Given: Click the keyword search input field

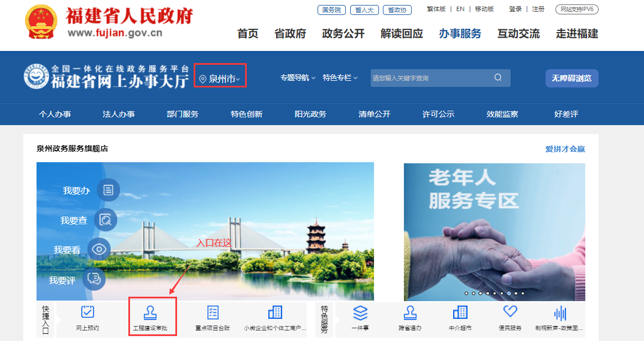Looking at the screenshot, I should point(429,78).
